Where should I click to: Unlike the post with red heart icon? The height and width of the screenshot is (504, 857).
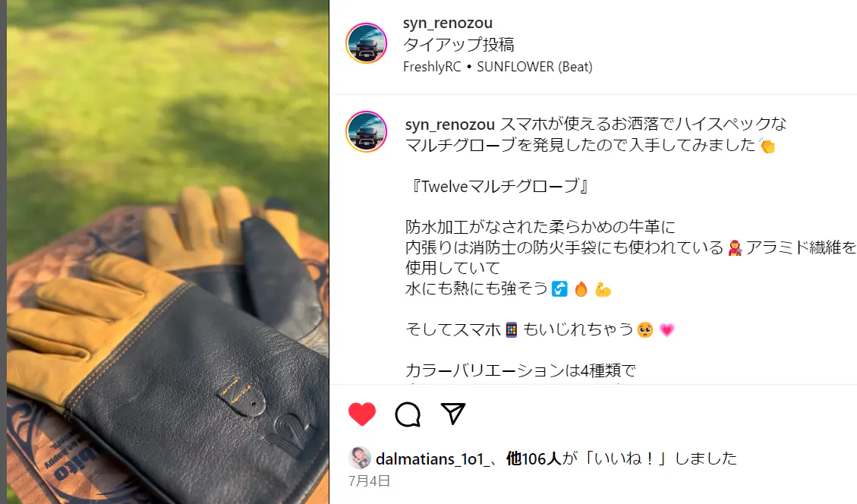point(362,414)
